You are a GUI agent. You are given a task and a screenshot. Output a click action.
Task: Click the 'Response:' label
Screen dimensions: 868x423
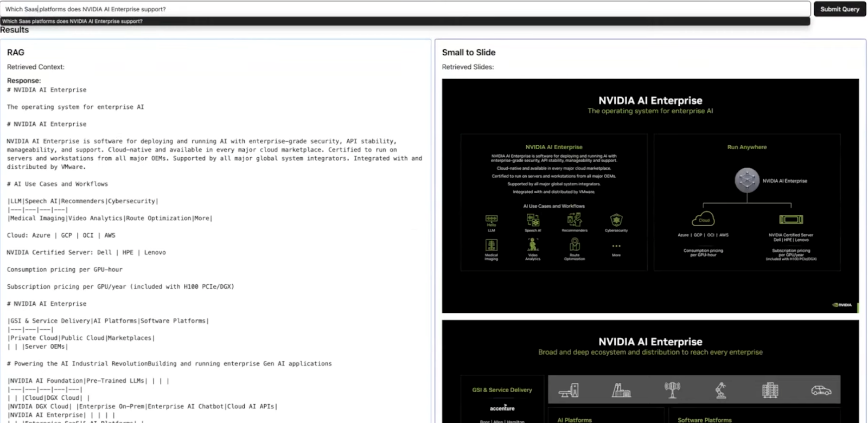[24, 81]
